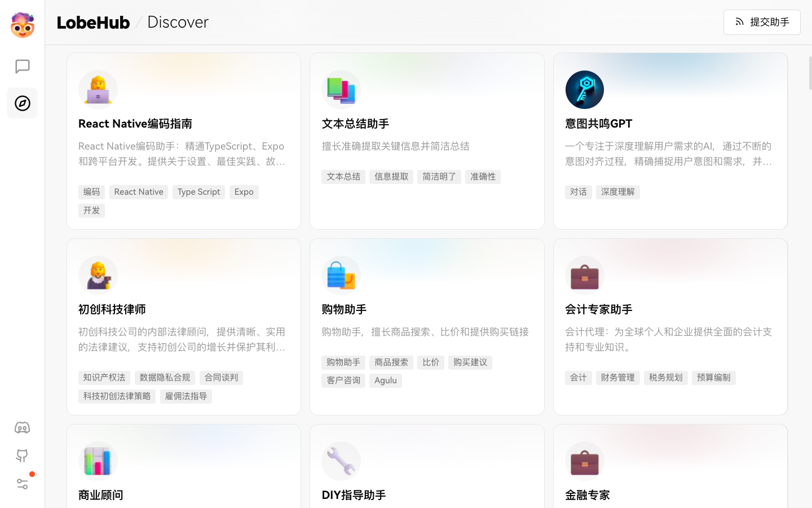Open the 意图共鸣GPT card title
The width and height of the screenshot is (812, 508).
pos(599,124)
